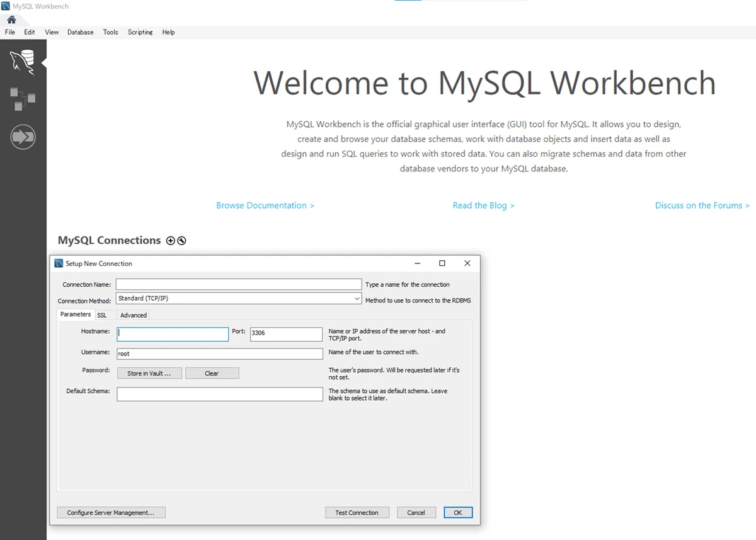Open the Read the Blog link

484,205
